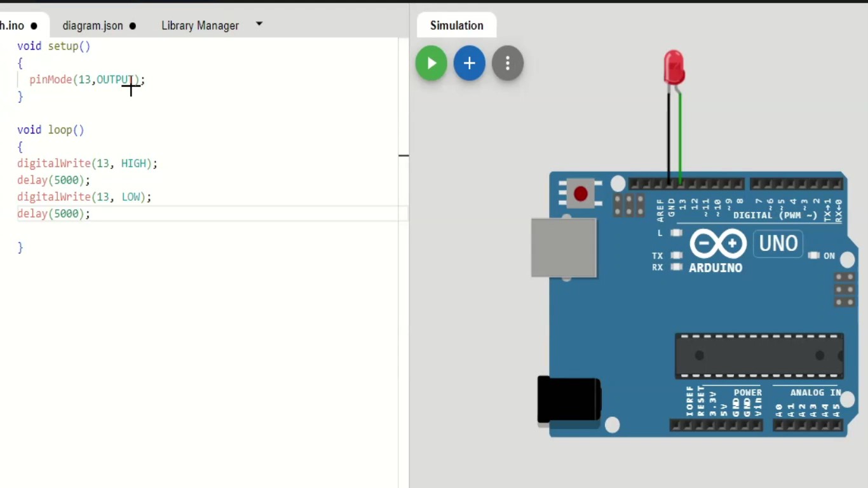Open the three-dot simulation options menu

pos(508,64)
